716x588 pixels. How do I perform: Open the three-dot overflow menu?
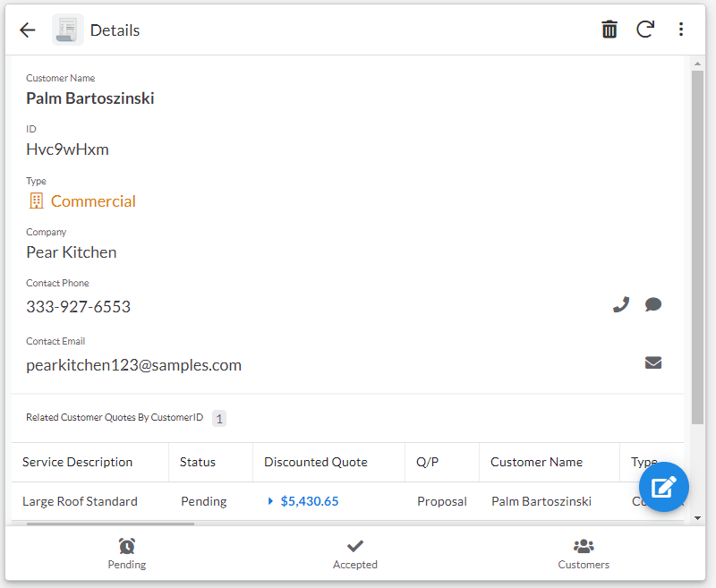(681, 30)
